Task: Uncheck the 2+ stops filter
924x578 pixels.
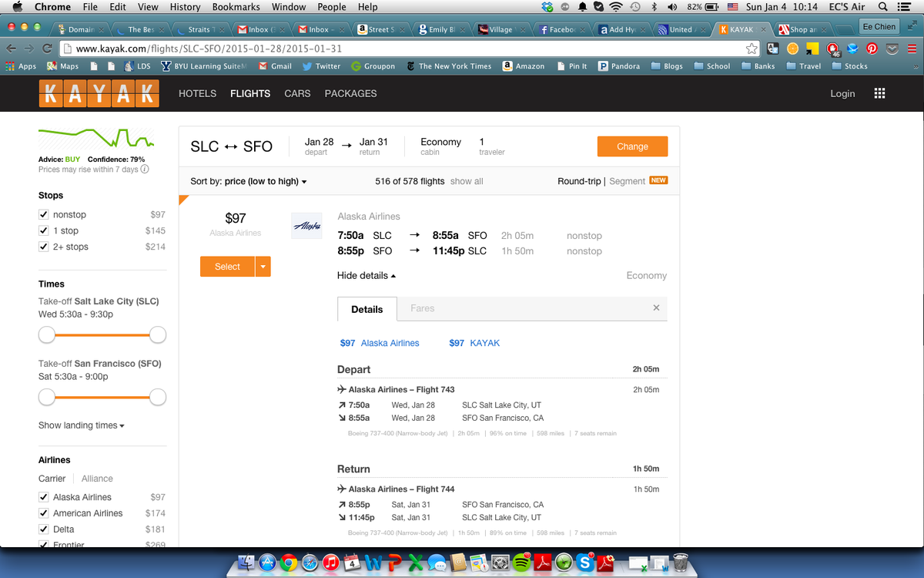Action: tap(44, 247)
